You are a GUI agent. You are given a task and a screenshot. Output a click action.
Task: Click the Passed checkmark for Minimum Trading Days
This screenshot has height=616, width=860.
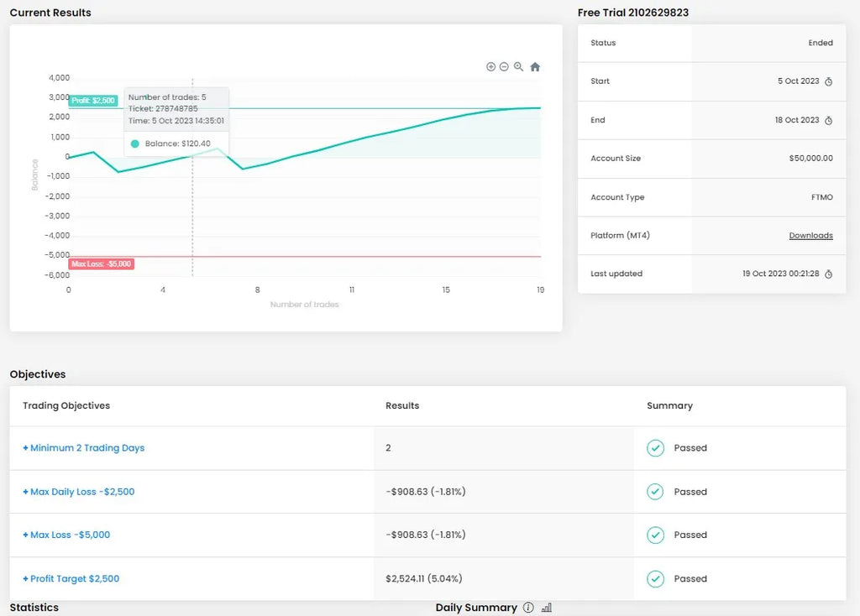tap(655, 448)
